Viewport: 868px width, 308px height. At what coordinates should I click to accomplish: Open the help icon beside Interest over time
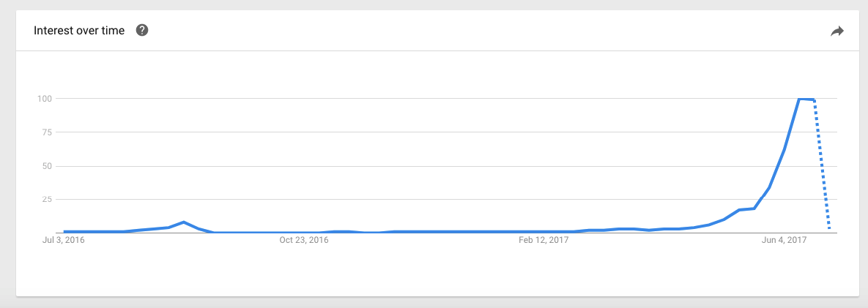(x=142, y=31)
